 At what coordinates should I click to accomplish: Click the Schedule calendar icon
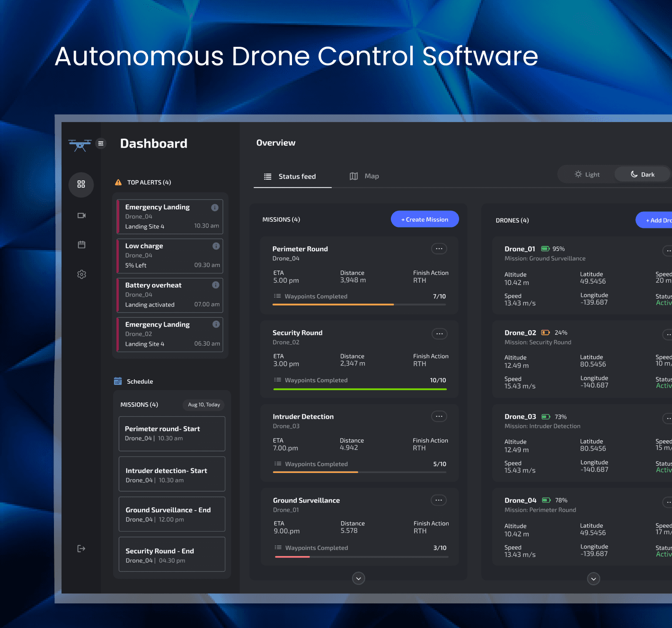click(118, 381)
